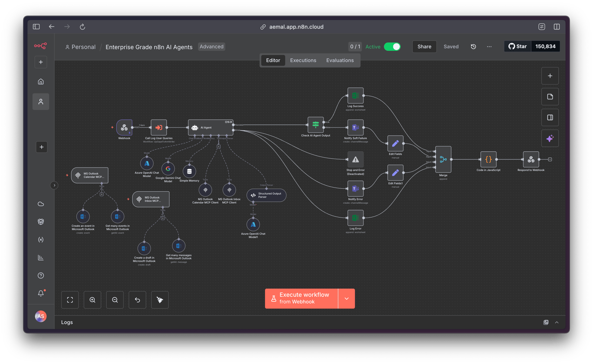Image resolution: width=593 pixels, height=364 pixels.
Task: Click the aemal.app.n8n.cloud address bar
Action: 296,27
